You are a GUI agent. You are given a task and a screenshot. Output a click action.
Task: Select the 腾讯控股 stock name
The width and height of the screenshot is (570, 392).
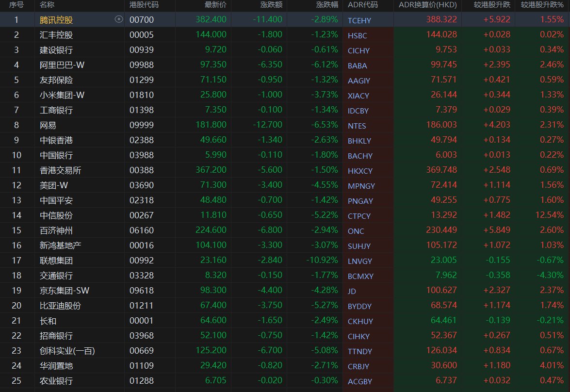pyautogui.click(x=56, y=19)
